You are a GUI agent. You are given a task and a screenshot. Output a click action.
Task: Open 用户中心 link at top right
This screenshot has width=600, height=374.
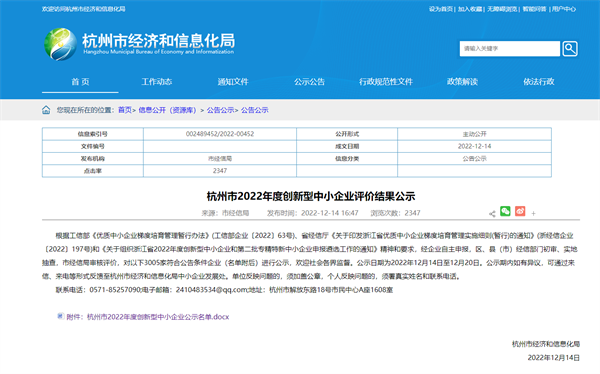click(x=564, y=9)
